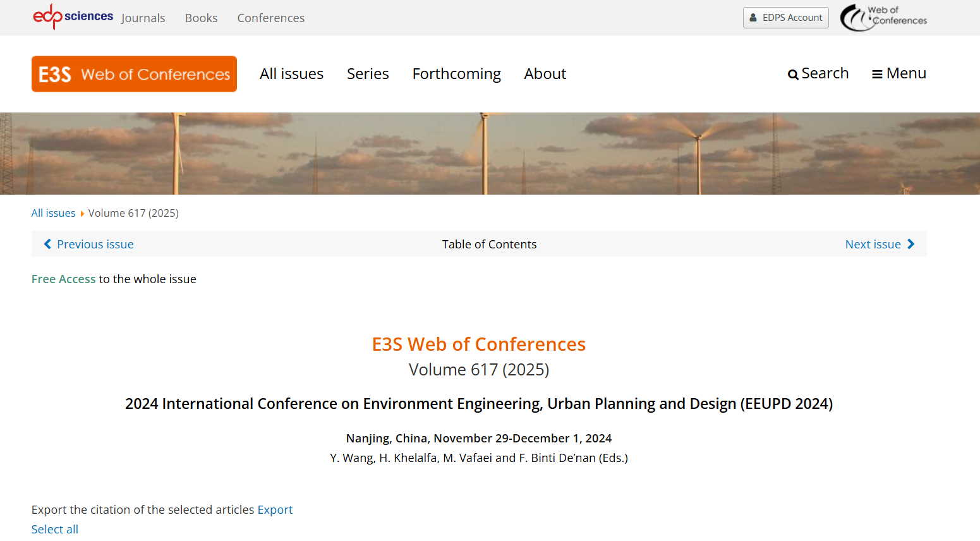This screenshot has height=541, width=980.
Task: Open the Journals top menu
Action: click(143, 18)
